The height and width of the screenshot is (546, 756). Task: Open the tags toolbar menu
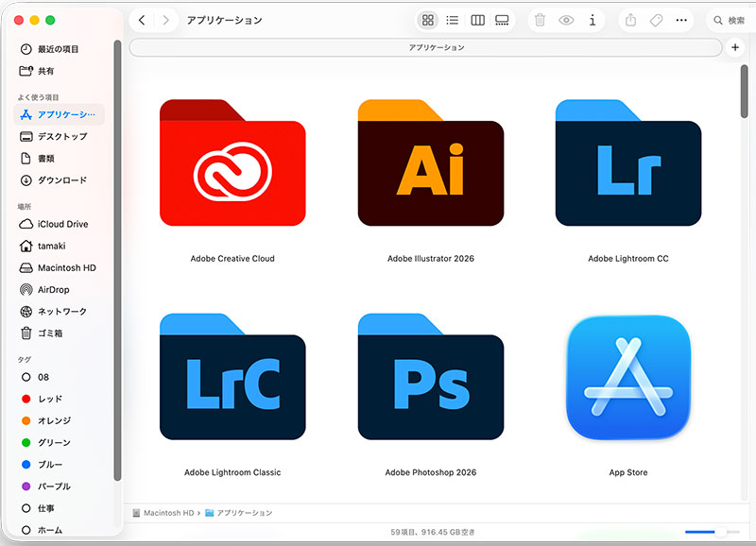click(x=656, y=20)
